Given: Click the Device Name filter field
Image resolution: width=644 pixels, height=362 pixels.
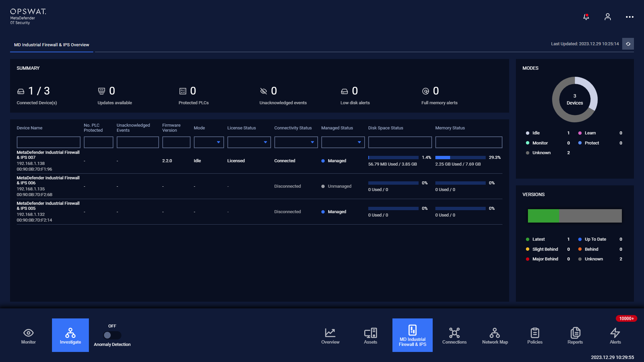Looking at the screenshot, I should [x=49, y=142].
